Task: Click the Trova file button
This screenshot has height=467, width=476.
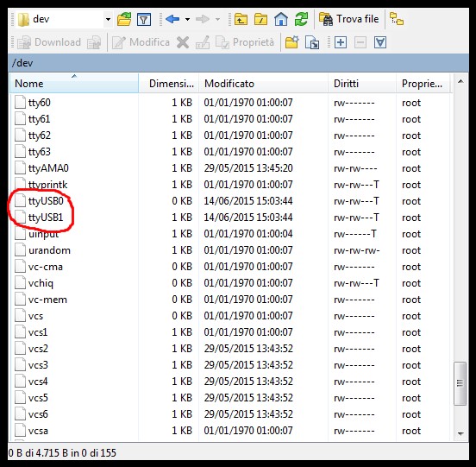Action: click(349, 19)
